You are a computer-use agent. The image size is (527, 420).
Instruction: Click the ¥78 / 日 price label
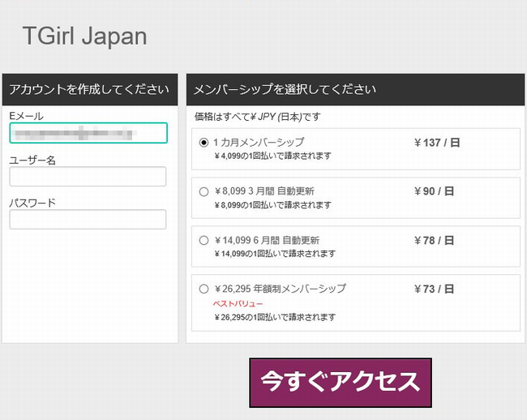click(434, 240)
